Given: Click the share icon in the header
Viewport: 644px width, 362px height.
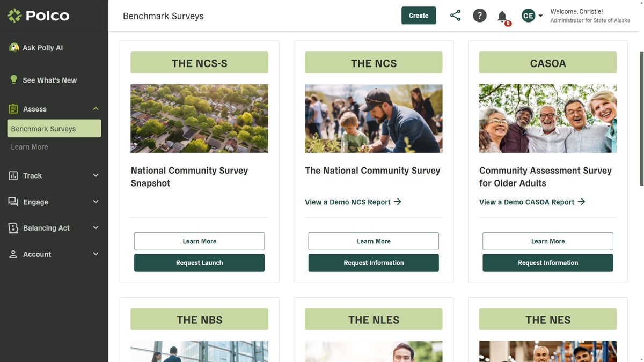Looking at the screenshot, I should point(455,15).
